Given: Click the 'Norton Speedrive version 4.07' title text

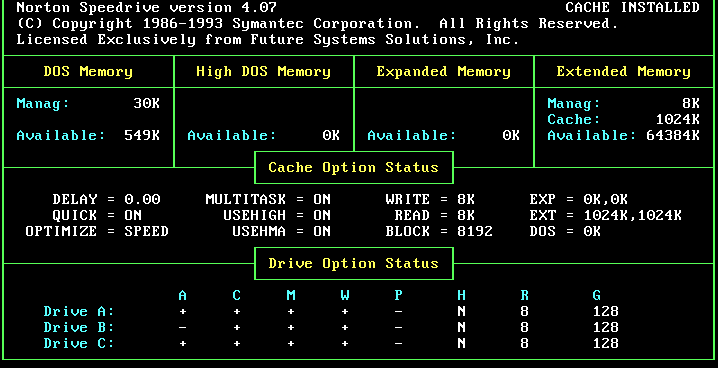Looking at the screenshot, I should (x=147, y=8).
